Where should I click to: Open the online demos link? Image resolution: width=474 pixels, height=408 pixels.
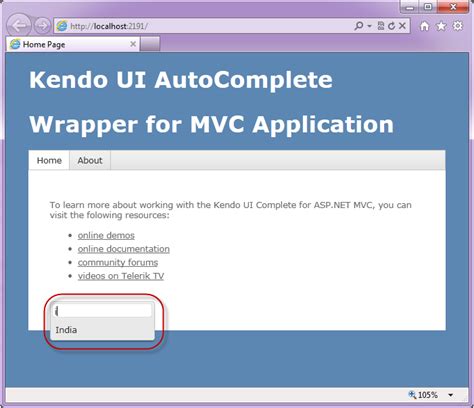106,235
